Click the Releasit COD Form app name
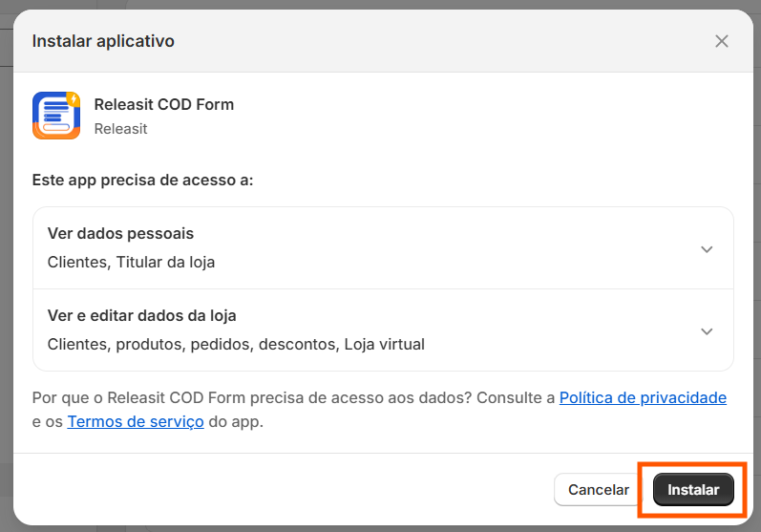This screenshot has width=761, height=532. pyautogui.click(x=164, y=104)
